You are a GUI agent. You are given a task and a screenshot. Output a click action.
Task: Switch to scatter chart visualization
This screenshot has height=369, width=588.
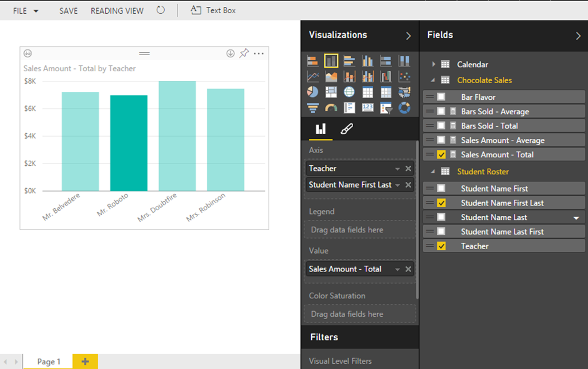(404, 76)
